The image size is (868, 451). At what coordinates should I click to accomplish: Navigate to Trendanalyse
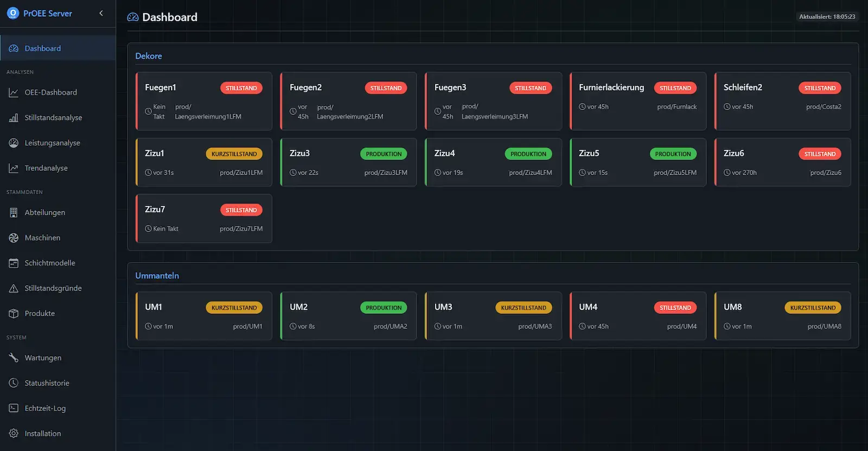pyautogui.click(x=58, y=168)
